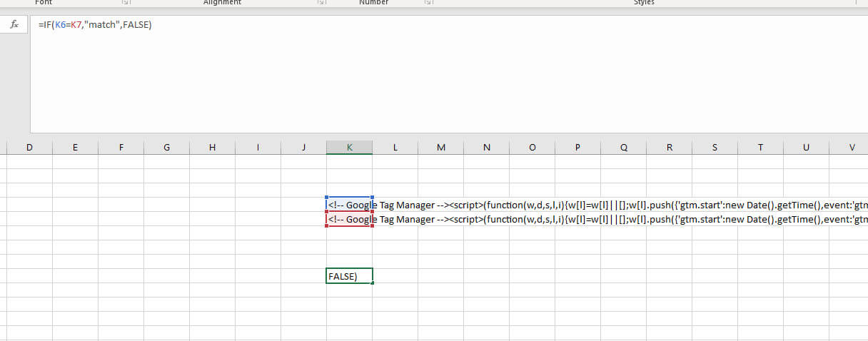Open the Alignment group dialog launcher
868x341 pixels.
pyautogui.click(x=321, y=3)
